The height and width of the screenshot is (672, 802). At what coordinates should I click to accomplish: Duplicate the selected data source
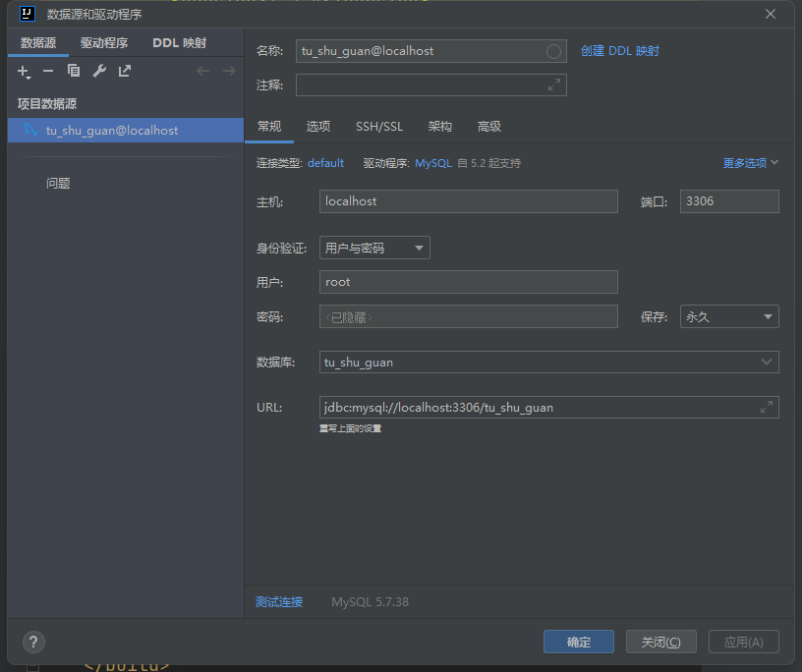pos(74,71)
